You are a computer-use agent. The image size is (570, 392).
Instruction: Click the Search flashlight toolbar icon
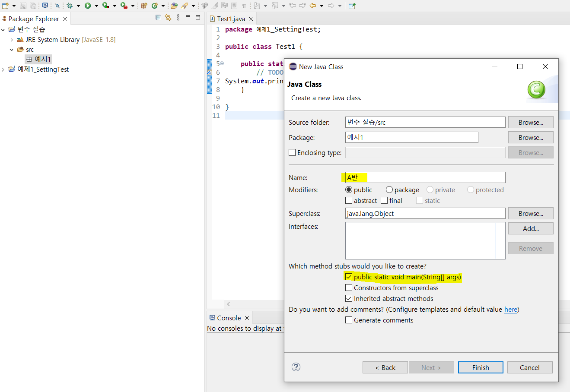(185, 6)
